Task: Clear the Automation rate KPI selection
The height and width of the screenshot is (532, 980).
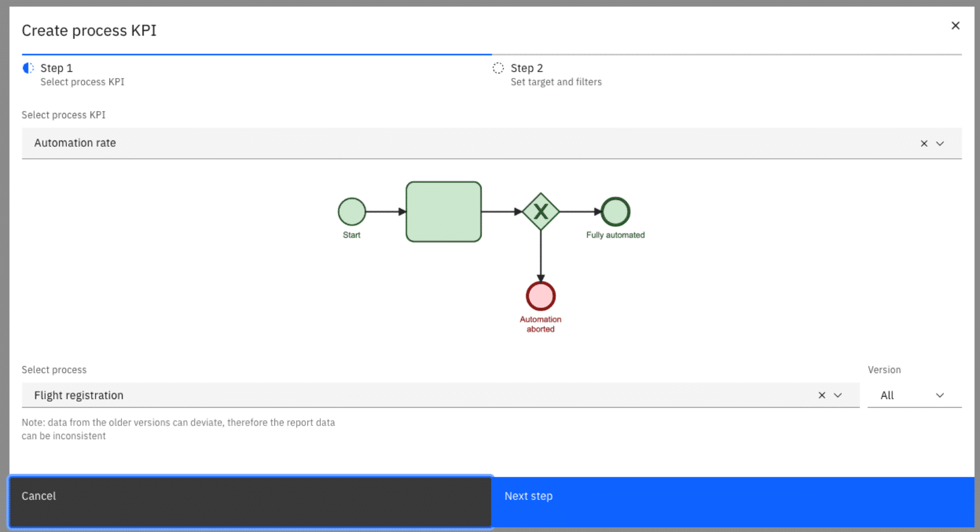Action: 924,143
